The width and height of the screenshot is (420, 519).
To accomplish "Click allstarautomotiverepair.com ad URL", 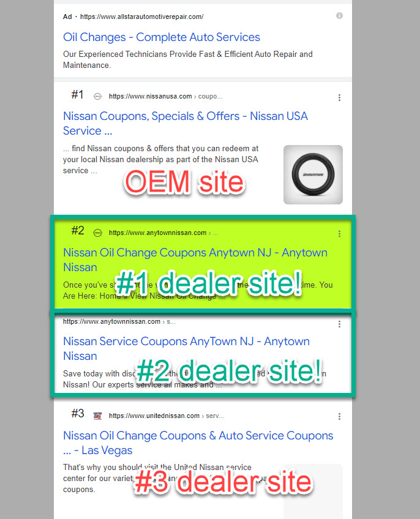I will tap(141, 17).
